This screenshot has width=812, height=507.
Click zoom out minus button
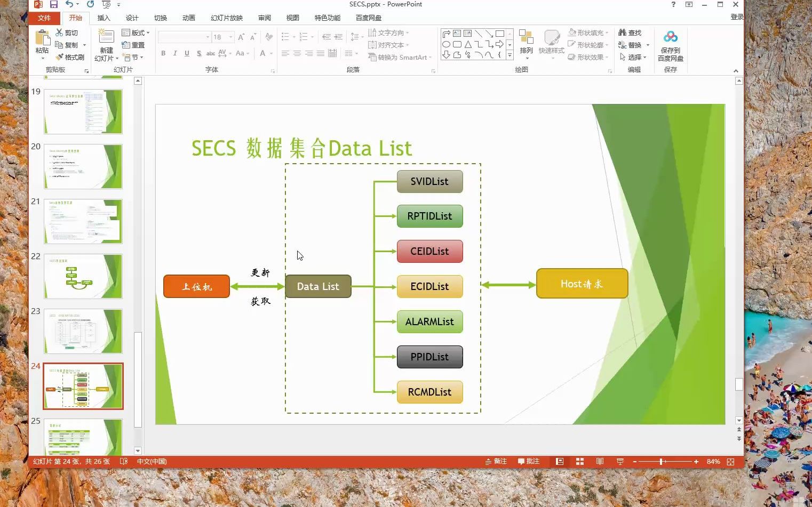coord(634,462)
